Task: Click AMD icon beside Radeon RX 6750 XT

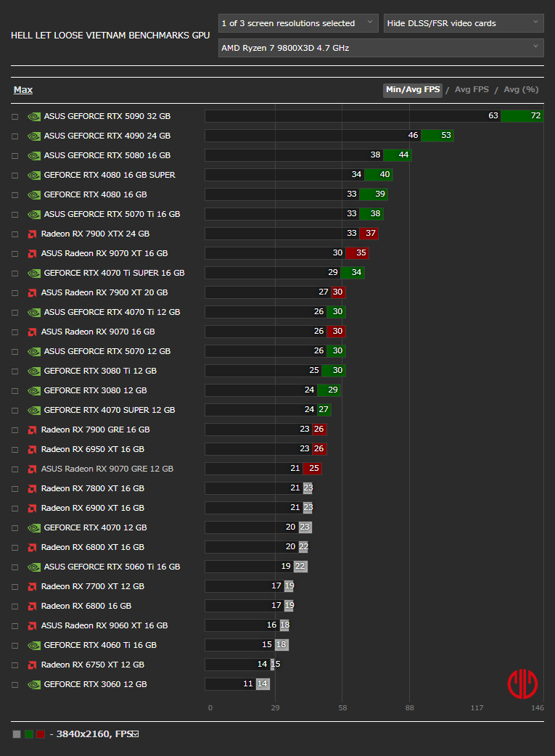Action: pos(33,665)
